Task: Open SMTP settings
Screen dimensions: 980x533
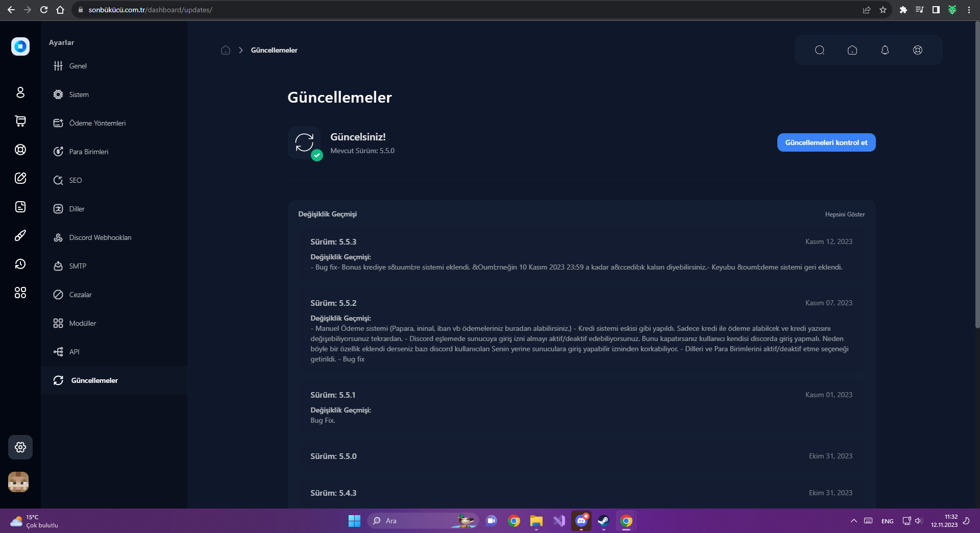Action: point(114,266)
